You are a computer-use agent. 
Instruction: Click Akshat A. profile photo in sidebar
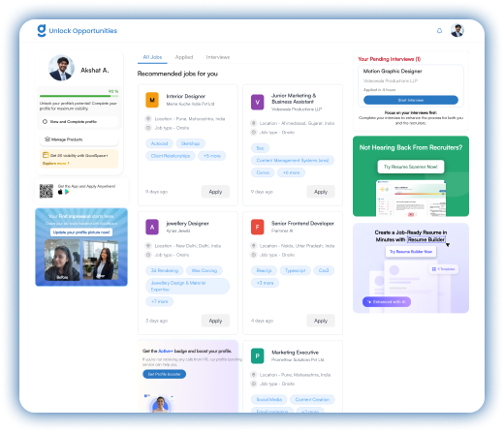pos(61,68)
